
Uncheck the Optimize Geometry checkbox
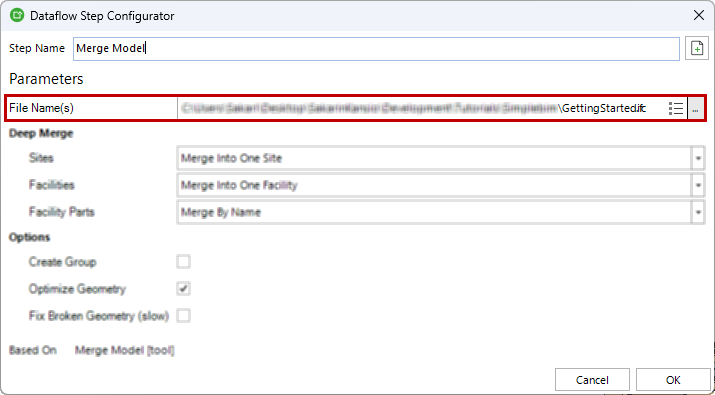[x=183, y=289]
